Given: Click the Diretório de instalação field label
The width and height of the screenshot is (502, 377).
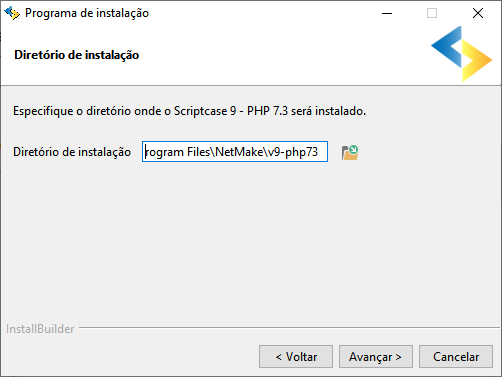Looking at the screenshot, I should pos(72,152).
